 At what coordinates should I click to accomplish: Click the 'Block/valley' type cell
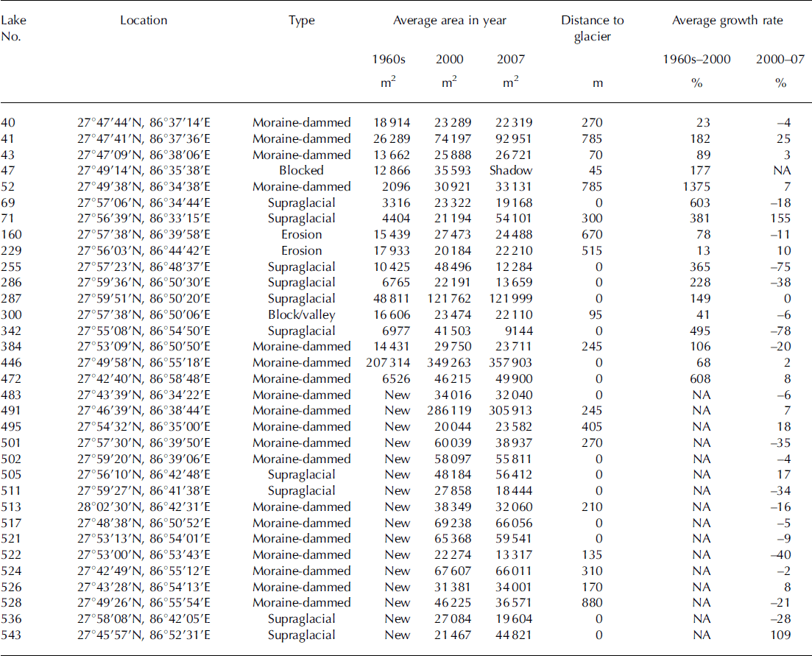(x=301, y=314)
